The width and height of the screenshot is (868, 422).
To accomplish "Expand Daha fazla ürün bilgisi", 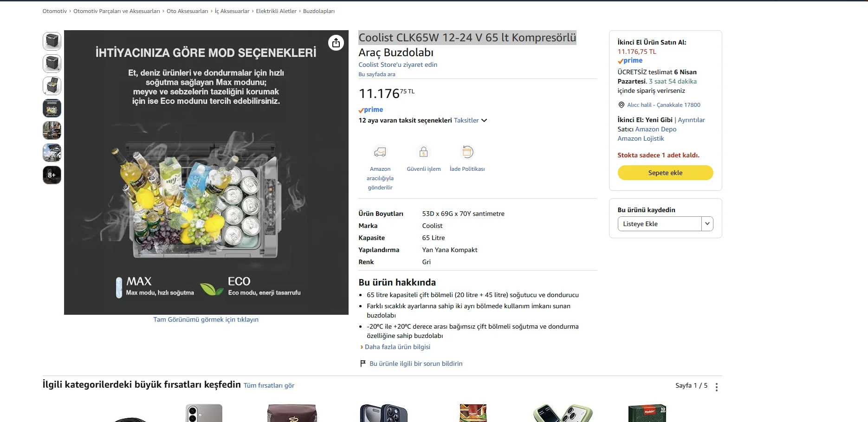I will [397, 347].
